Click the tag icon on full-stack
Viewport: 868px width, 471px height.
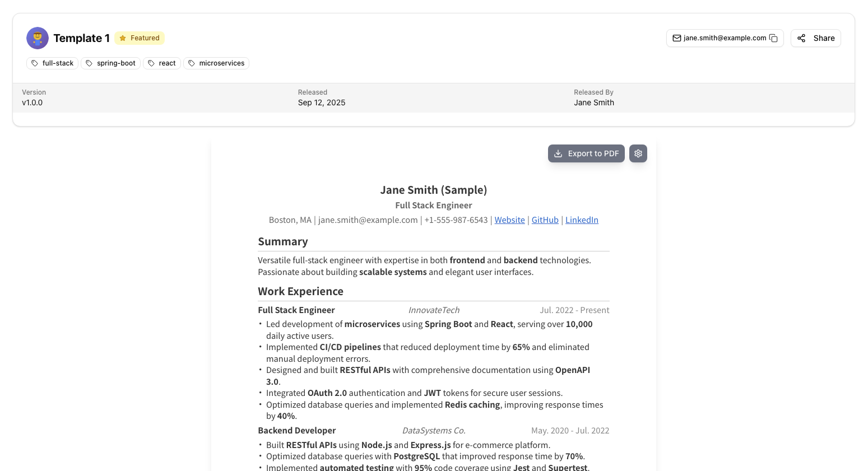point(35,63)
